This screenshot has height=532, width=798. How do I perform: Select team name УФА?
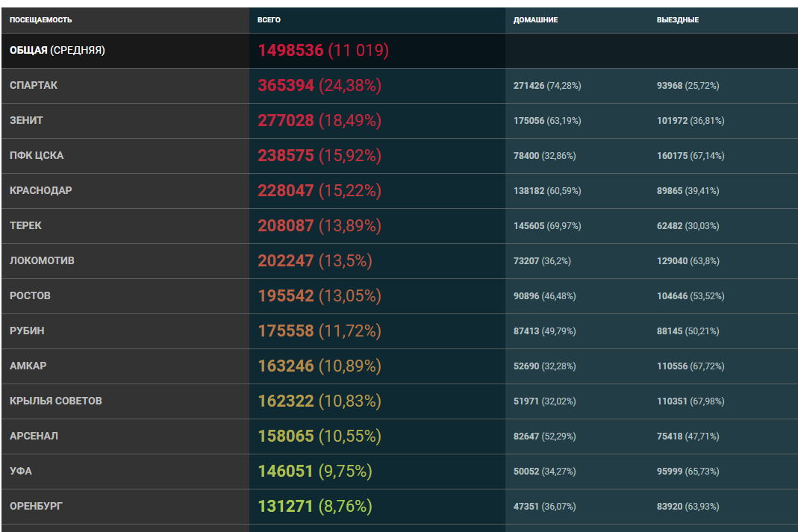(x=20, y=472)
